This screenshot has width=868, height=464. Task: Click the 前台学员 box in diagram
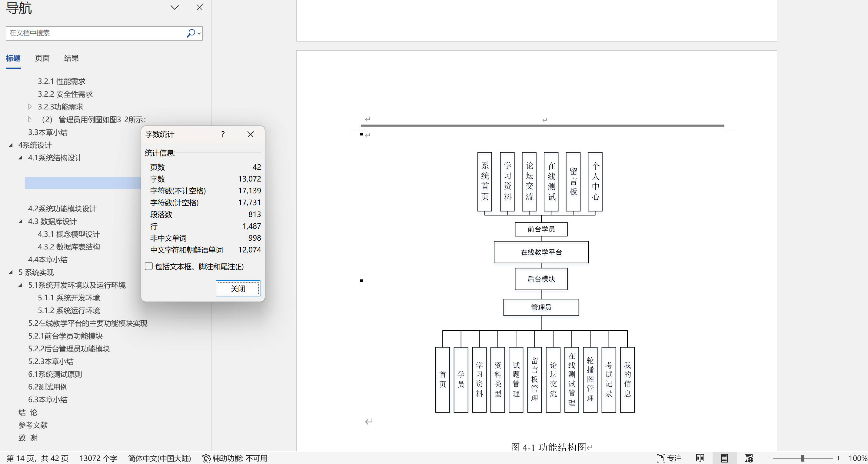(x=541, y=229)
